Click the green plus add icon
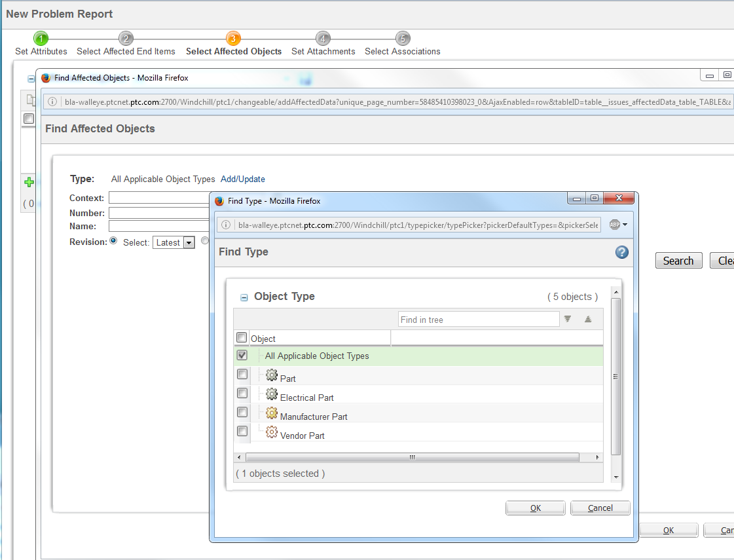Image resolution: width=734 pixels, height=560 pixels. coord(29,183)
